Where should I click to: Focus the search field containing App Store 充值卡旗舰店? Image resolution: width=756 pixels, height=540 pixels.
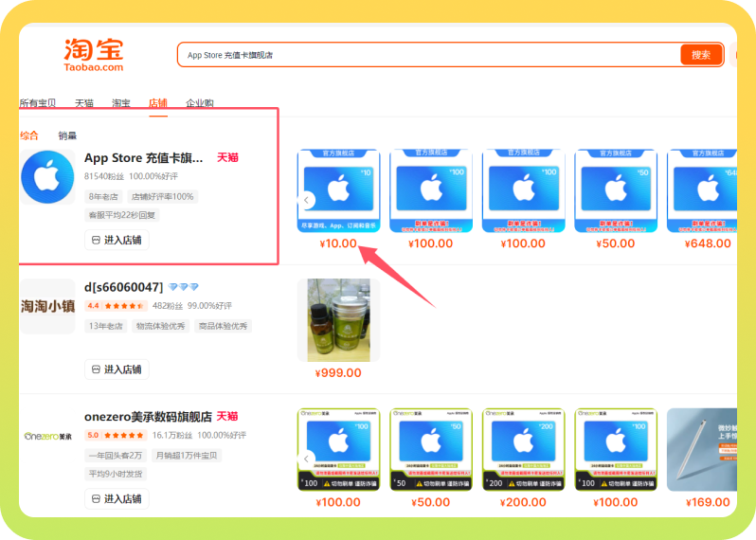[429, 55]
